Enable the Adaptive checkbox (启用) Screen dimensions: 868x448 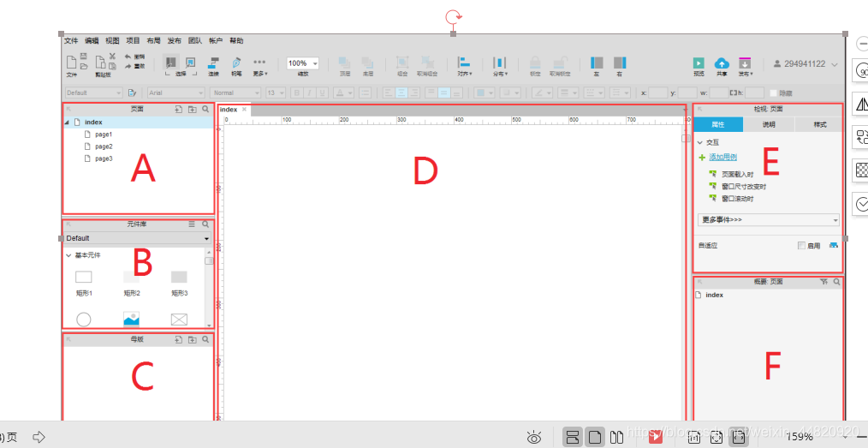[801, 246]
